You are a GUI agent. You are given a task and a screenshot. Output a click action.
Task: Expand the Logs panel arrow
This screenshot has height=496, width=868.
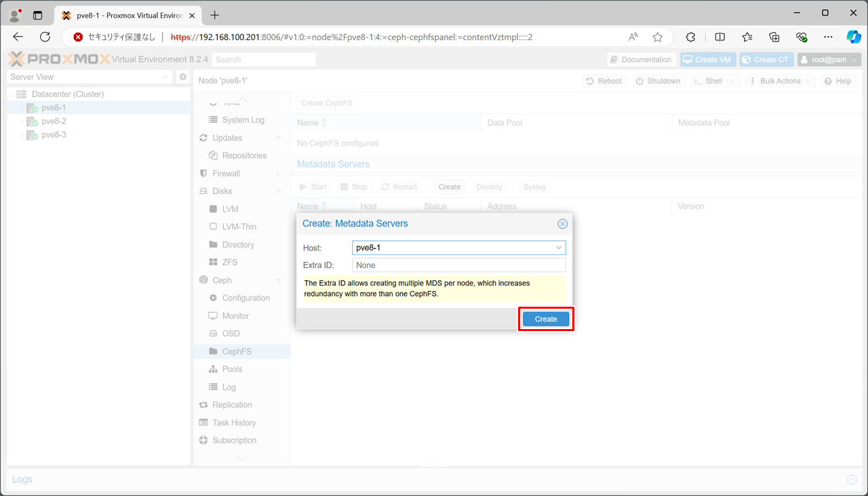[x=852, y=480]
